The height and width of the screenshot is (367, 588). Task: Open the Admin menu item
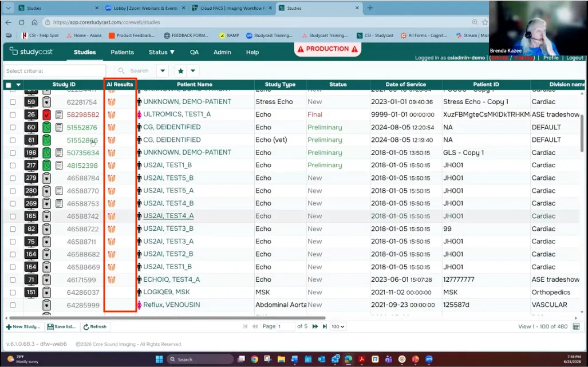coord(222,52)
